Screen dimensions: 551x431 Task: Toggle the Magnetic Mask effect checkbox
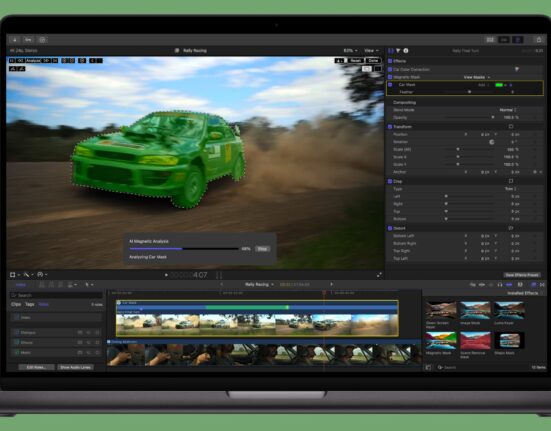coord(390,77)
